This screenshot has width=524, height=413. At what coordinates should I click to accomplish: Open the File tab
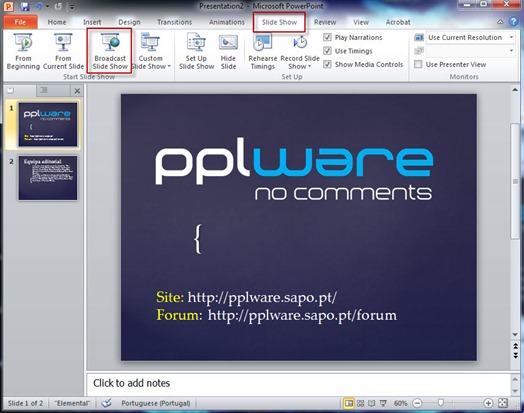coord(20,22)
